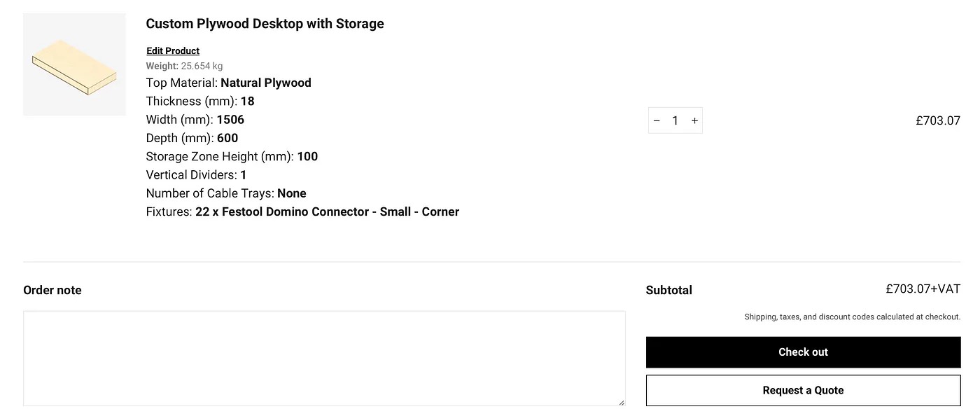Click the Width (mm) 1506 line

pos(195,120)
